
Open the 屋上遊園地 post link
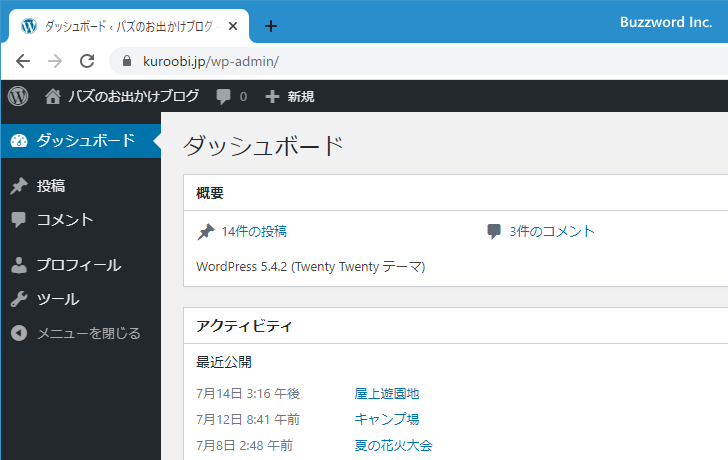click(386, 393)
